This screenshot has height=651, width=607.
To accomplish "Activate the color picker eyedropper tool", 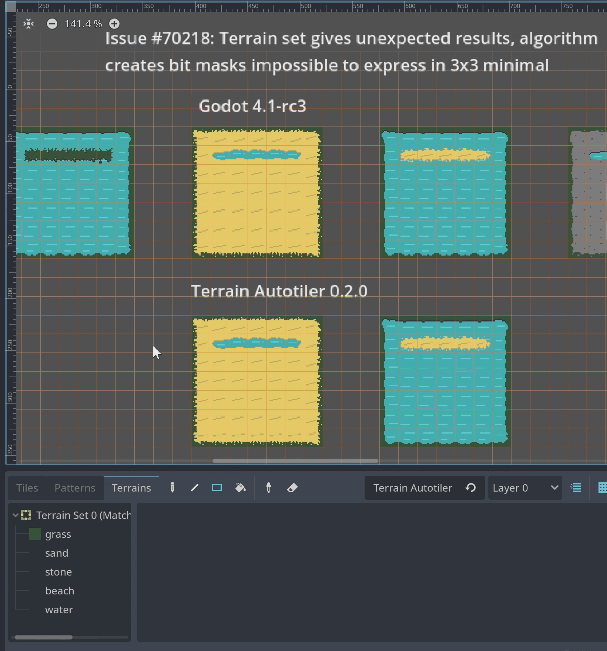I will pyautogui.click(x=269, y=488).
